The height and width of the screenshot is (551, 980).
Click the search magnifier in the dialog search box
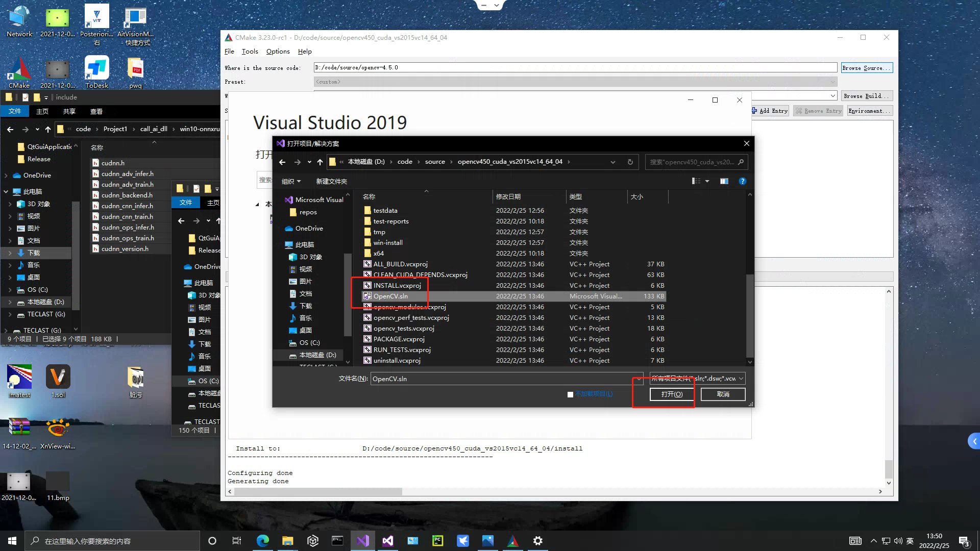(741, 162)
